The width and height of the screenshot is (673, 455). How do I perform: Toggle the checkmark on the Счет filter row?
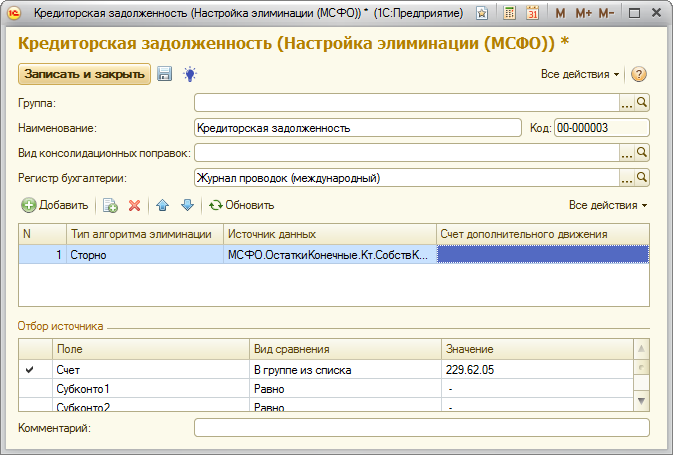point(29,370)
